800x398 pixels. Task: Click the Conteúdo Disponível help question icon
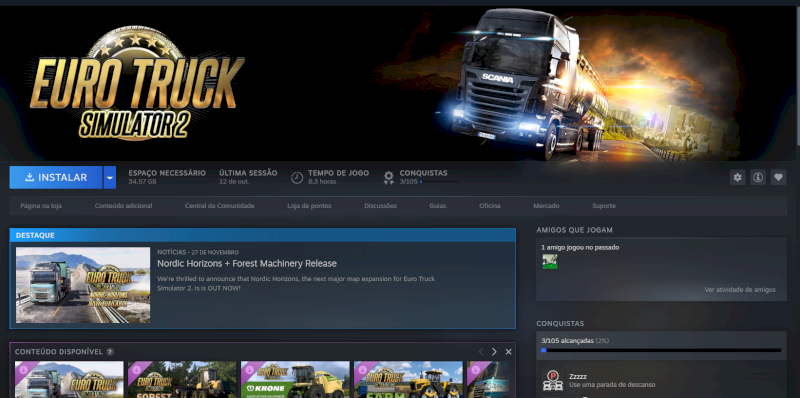(110, 352)
